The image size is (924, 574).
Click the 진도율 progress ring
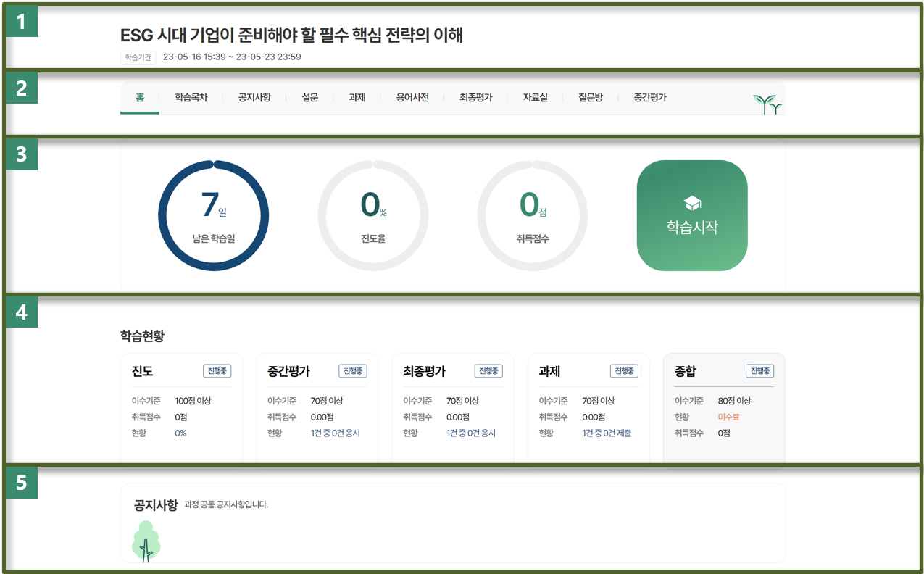click(373, 215)
